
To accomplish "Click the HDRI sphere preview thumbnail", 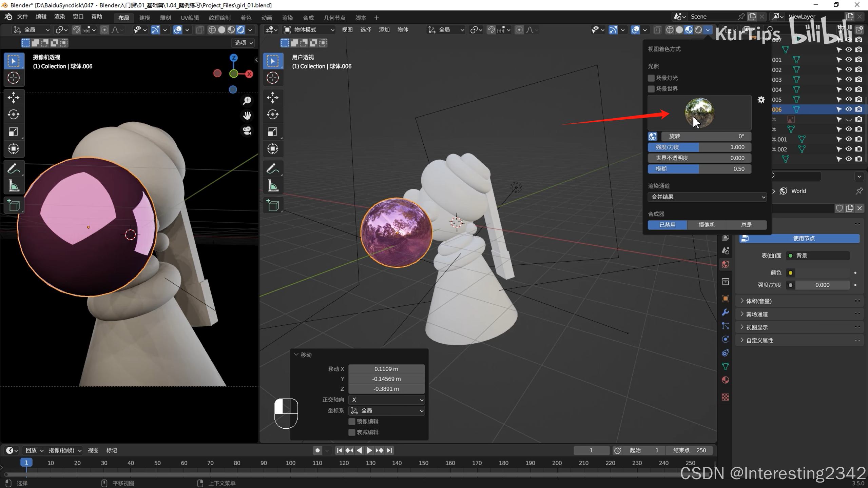I will coord(699,112).
